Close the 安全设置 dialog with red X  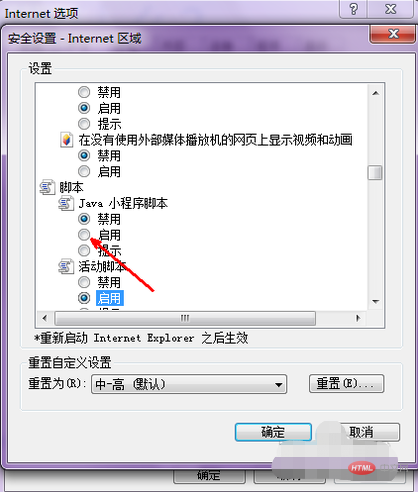pos(393,34)
